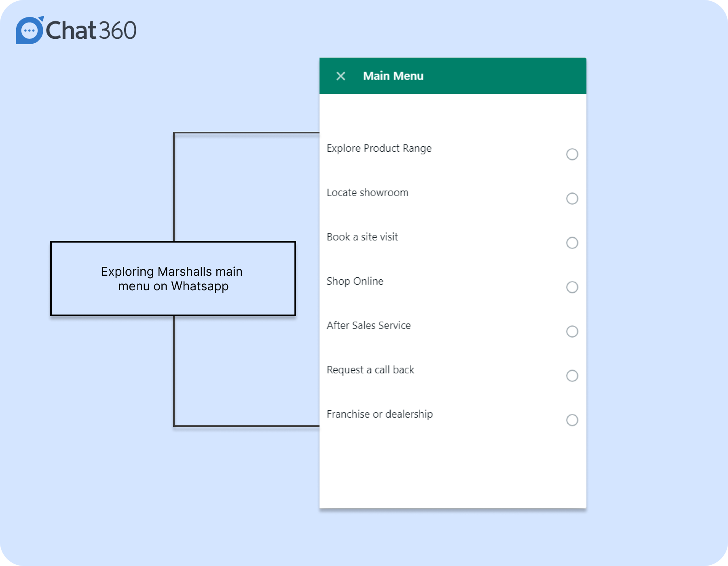The height and width of the screenshot is (566, 728).
Task: Click the 'Book a site visit' text
Action: (362, 237)
